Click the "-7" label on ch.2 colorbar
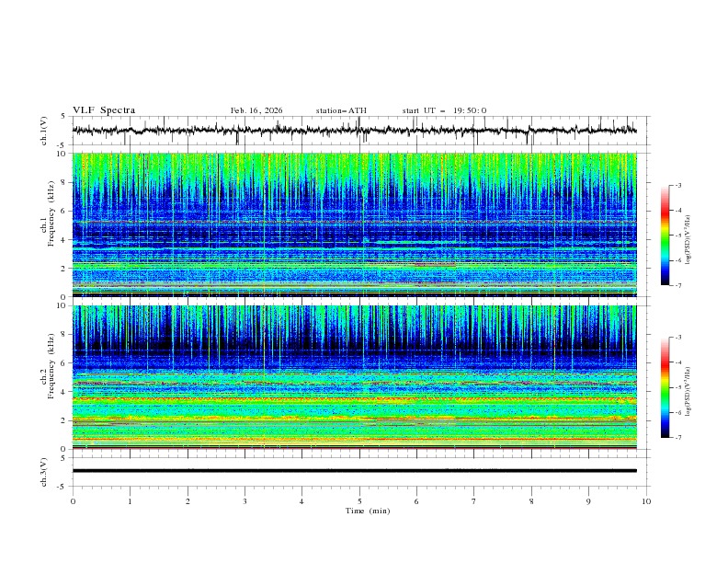This screenshot has width=728, height=563. (678, 438)
